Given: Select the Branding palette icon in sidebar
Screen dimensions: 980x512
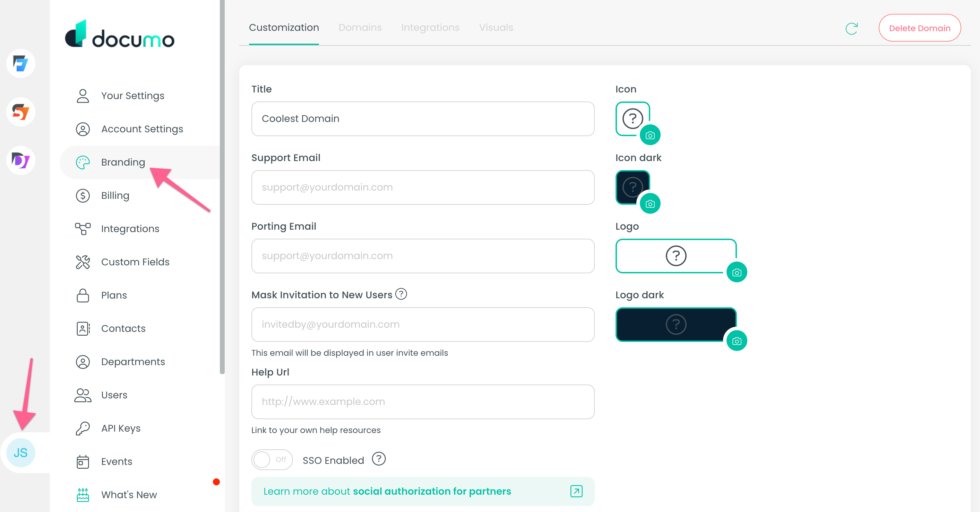Looking at the screenshot, I should [x=83, y=162].
